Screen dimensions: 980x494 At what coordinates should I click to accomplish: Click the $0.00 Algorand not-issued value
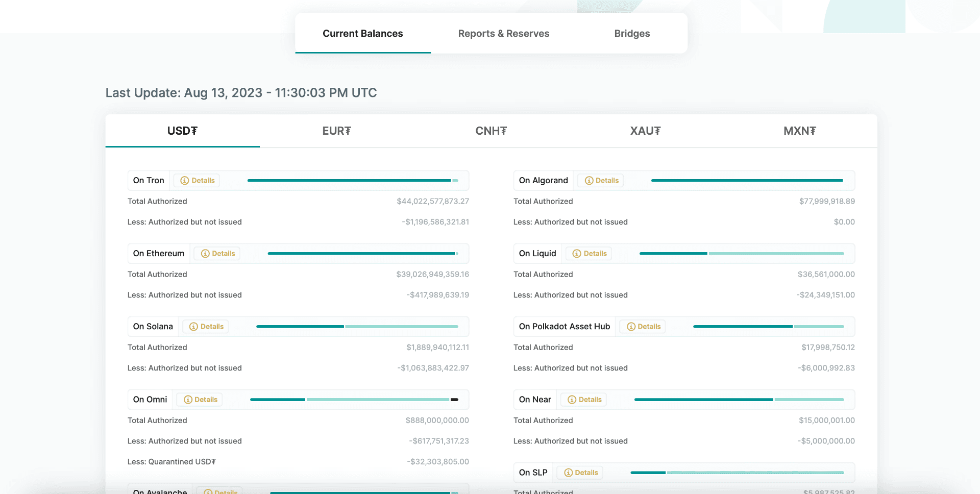pos(844,222)
